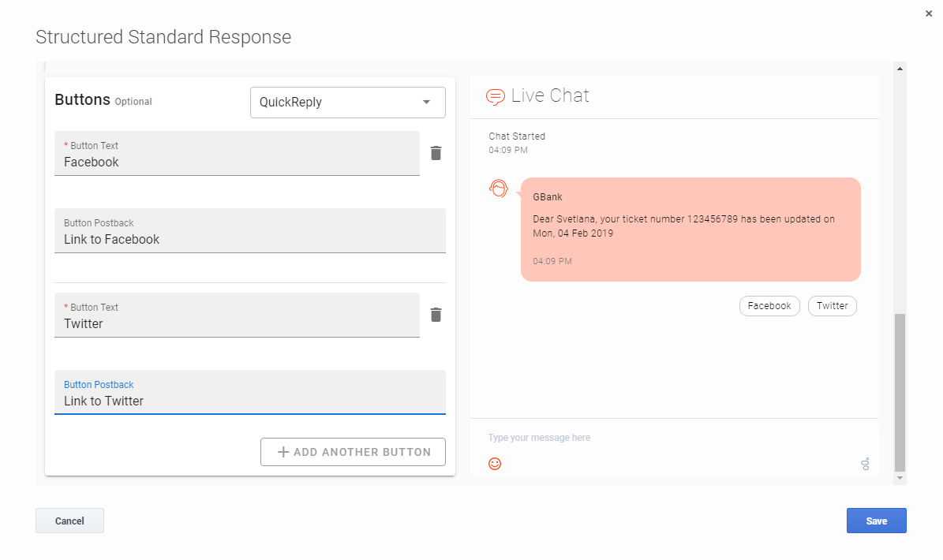Screen dimensions: 943x560
Task: Click the QuickReply dropdown arrow
Action: pyautogui.click(x=427, y=103)
